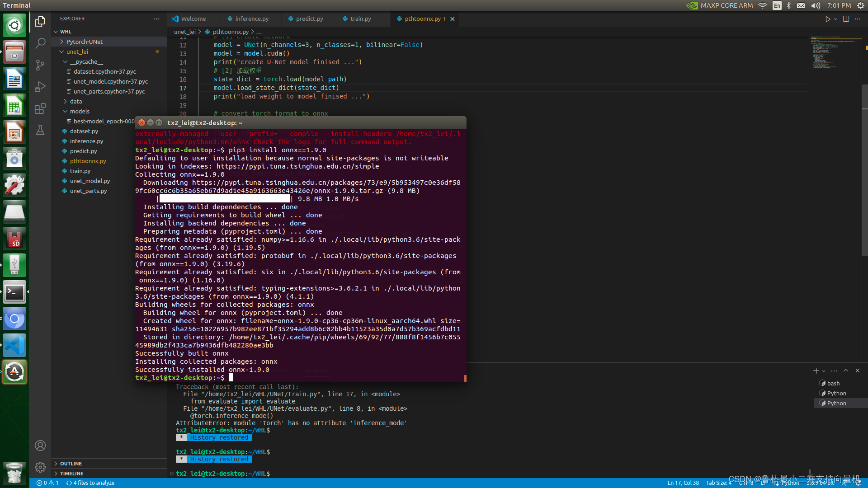Viewport: 868px width, 488px height.
Task: Open the Run and Debug view icon
Action: tap(40, 86)
